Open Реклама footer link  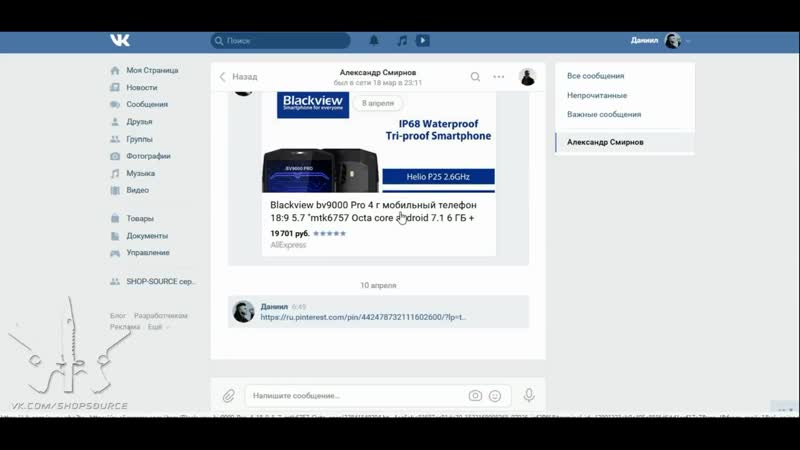pyautogui.click(x=124, y=327)
